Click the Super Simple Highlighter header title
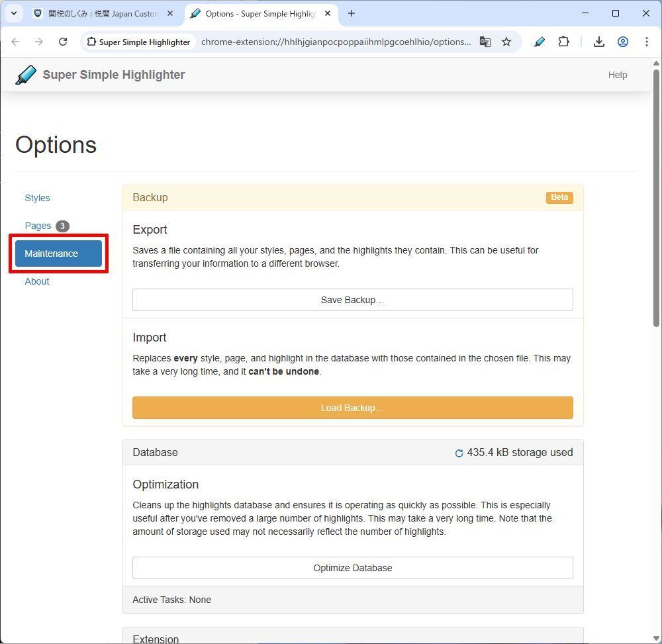This screenshot has width=662, height=644. click(114, 75)
